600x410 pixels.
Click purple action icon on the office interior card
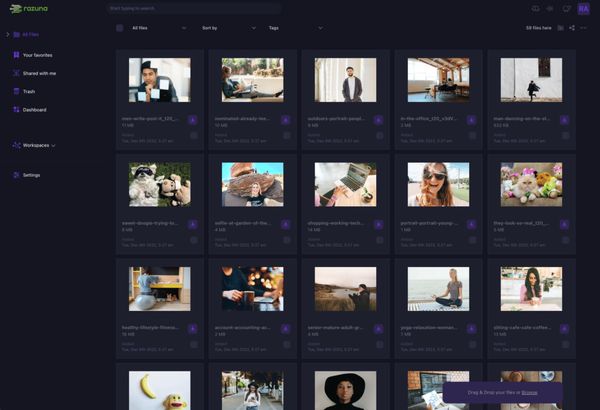pyautogui.click(x=471, y=120)
